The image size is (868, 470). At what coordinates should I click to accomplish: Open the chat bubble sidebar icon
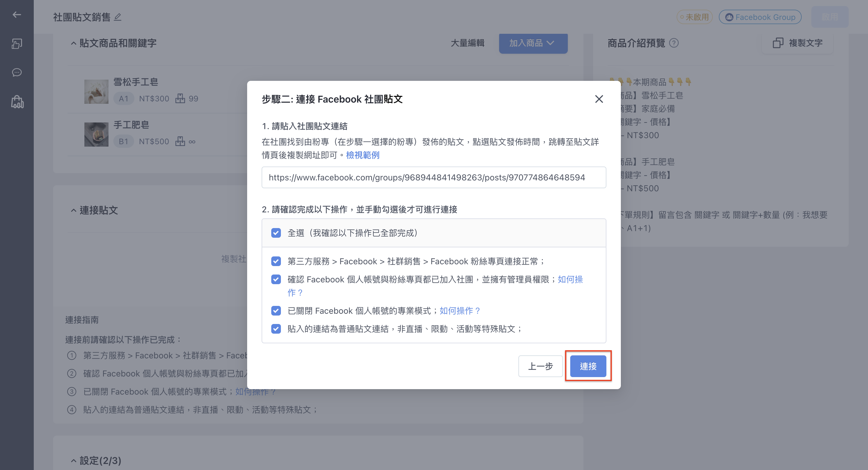pos(17,72)
